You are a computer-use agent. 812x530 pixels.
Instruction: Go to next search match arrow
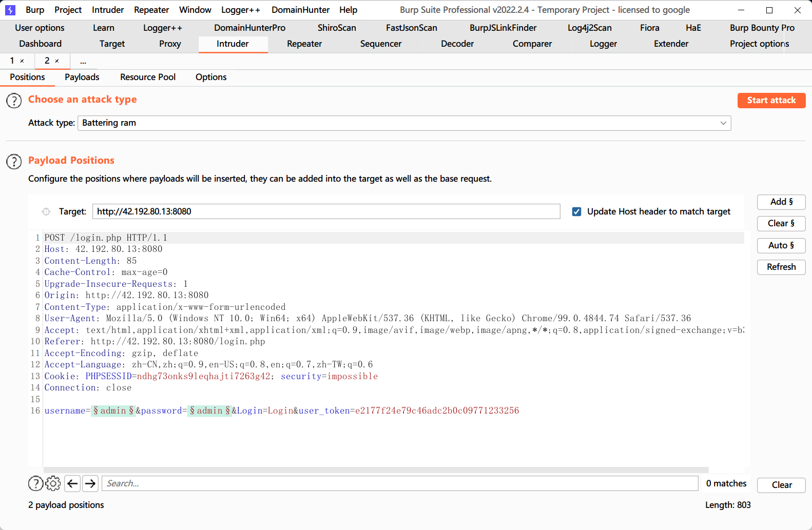[x=90, y=483]
